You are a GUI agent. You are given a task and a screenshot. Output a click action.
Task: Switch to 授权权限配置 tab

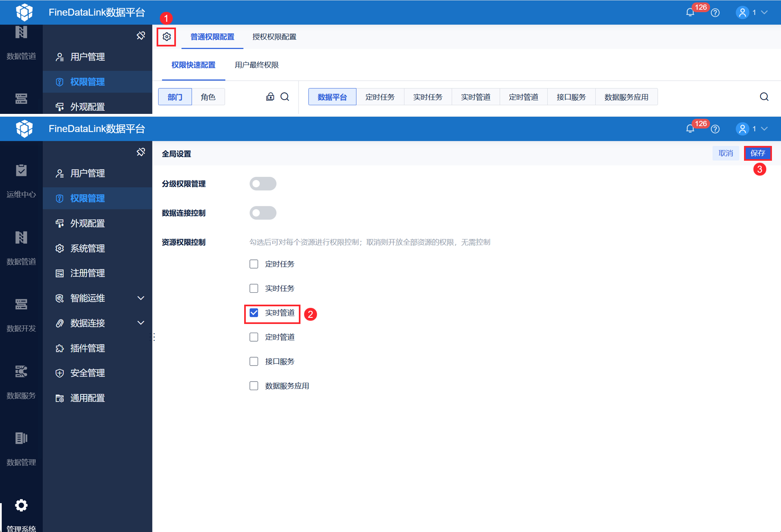point(274,37)
